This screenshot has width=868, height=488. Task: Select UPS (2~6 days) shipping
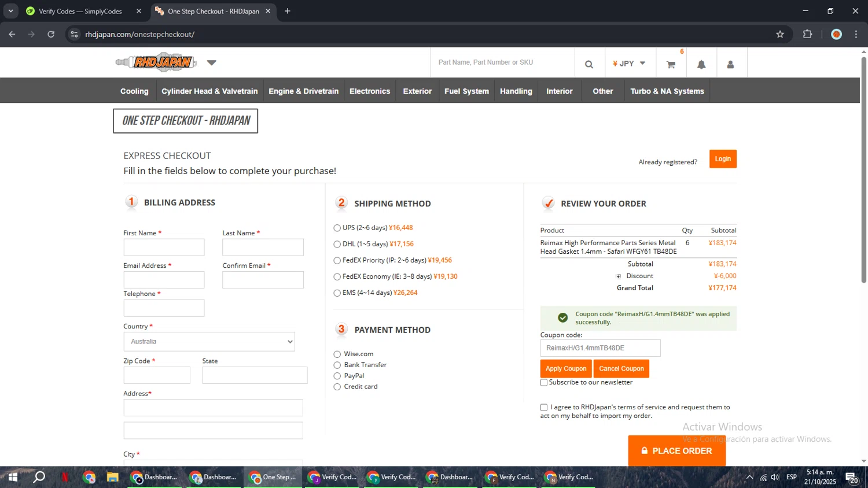337,228
